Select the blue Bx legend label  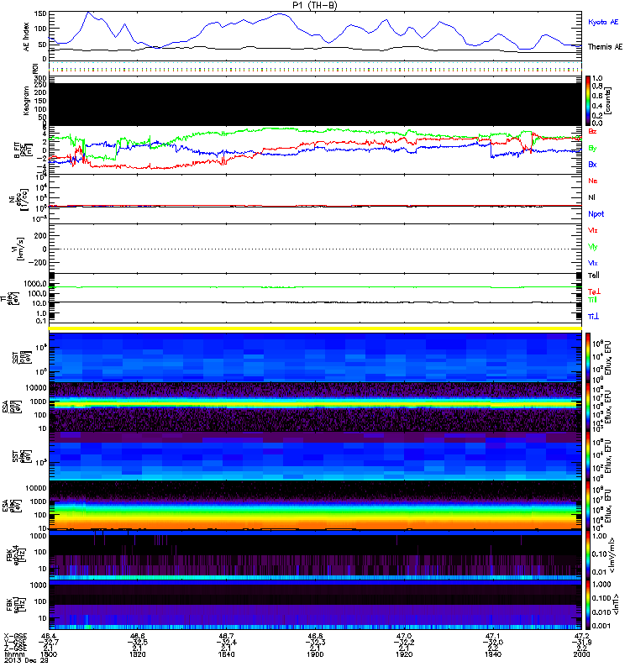pyautogui.click(x=593, y=164)
